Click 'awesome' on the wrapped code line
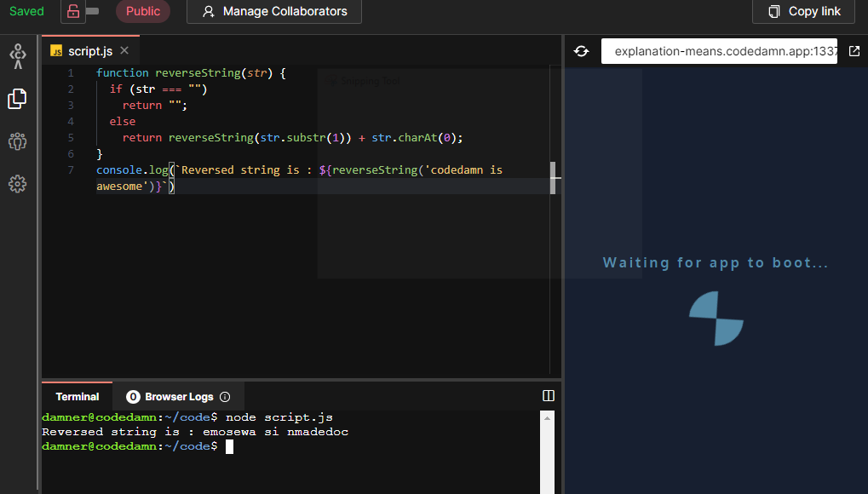This screenshot has height=494, width=868. click(119, 186)
